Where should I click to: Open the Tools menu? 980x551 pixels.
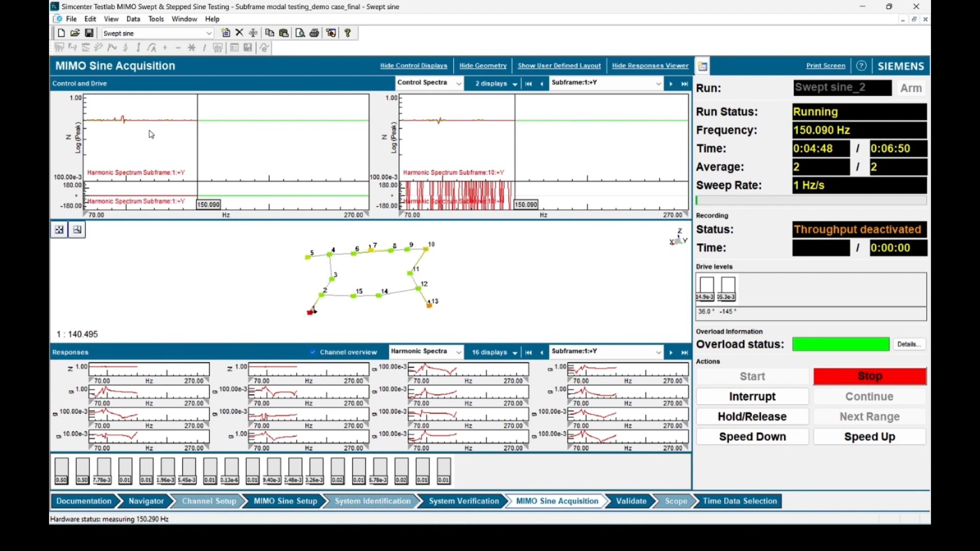point(156,19)
